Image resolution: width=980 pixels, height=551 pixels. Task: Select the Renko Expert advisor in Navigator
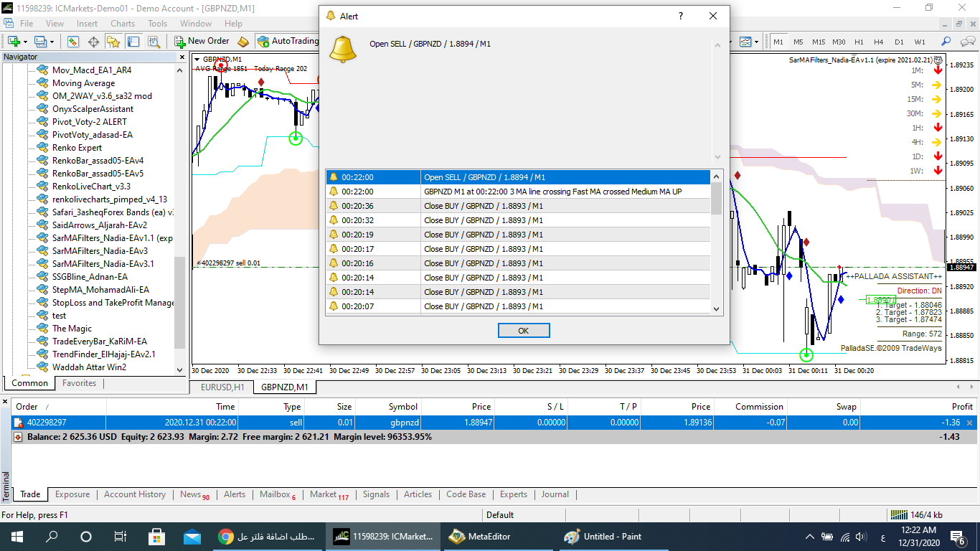(77, 148)
